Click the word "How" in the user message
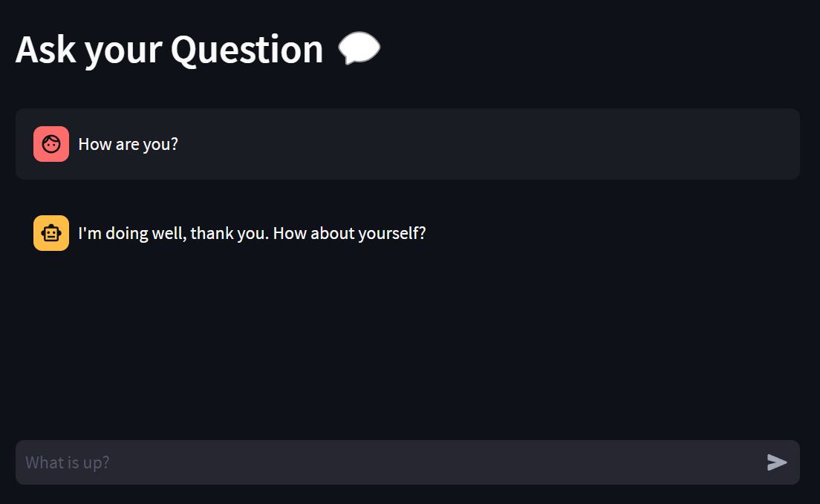The height and width of the screenshot is (504, 820). [95, 144]
